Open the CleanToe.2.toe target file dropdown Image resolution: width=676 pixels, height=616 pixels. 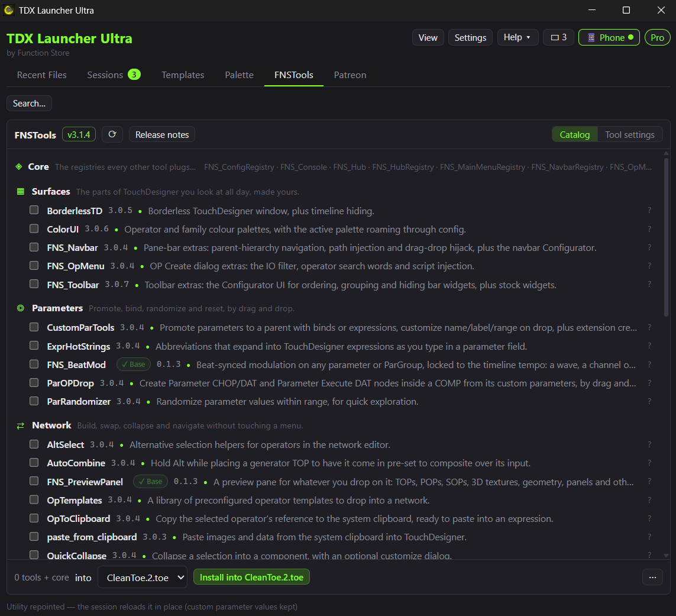pos(143,577)
